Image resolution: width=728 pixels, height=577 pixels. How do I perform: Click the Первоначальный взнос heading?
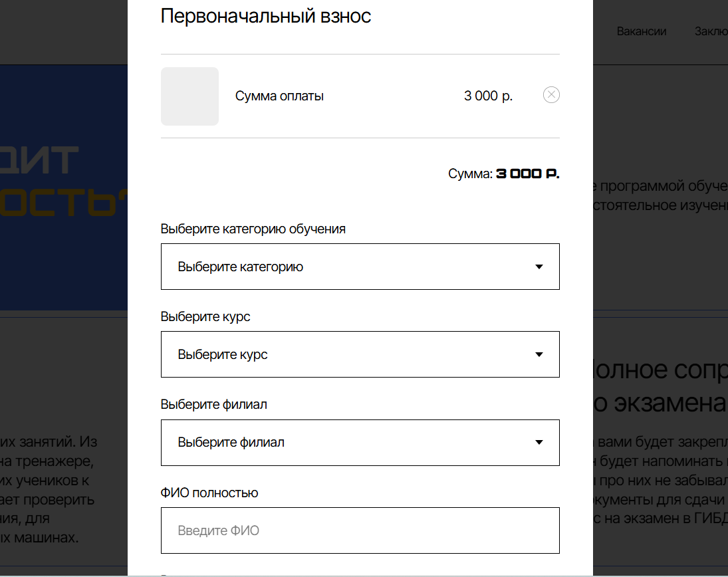point(265,16)
